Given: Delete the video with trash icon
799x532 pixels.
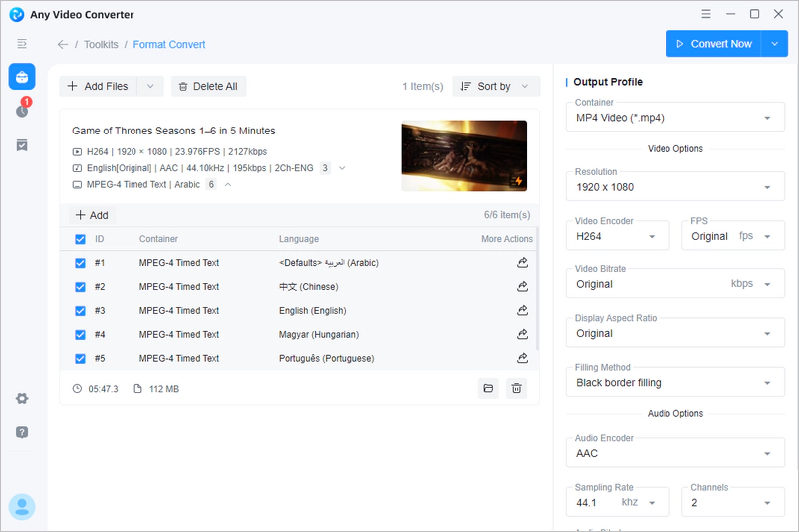Looking at the screenshot, I should click(516, 389).
